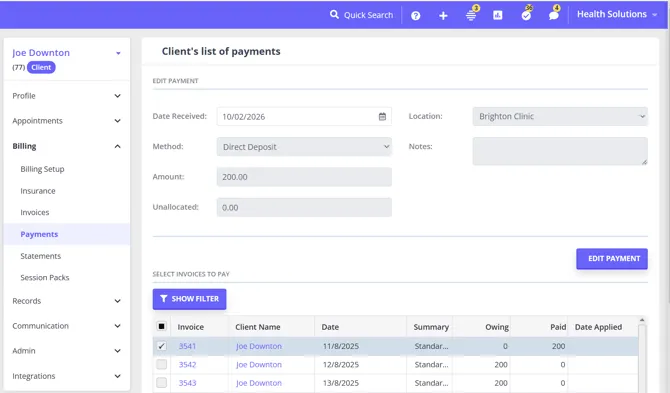
Task: Open invoice 3543 link
Action: pyautogui.click(x=187, y=383)
